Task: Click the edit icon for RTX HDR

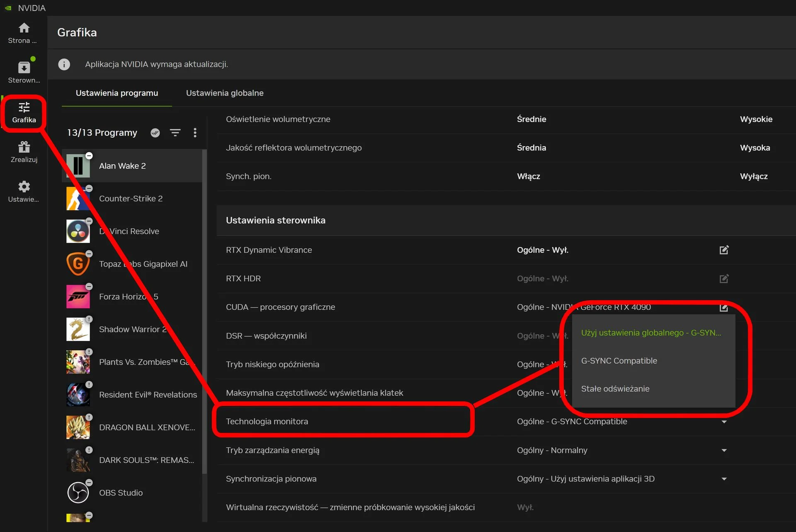Action: pos(724,279)
